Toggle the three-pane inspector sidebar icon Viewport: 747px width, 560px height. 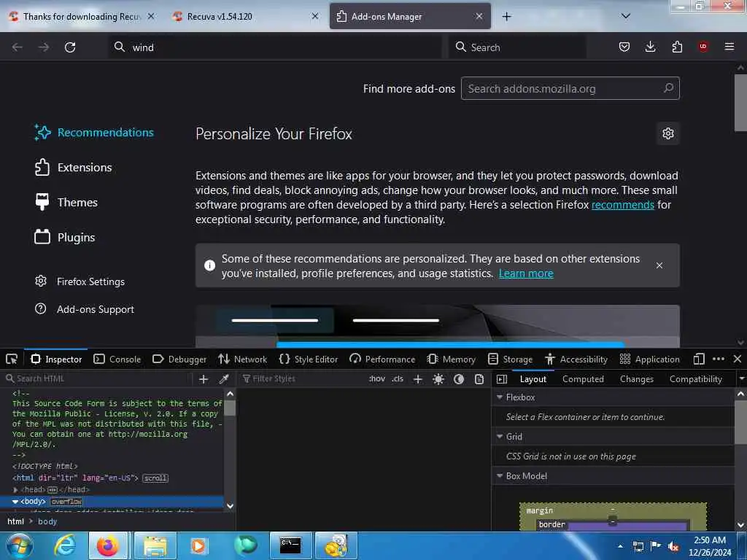[x=502, y=379]
